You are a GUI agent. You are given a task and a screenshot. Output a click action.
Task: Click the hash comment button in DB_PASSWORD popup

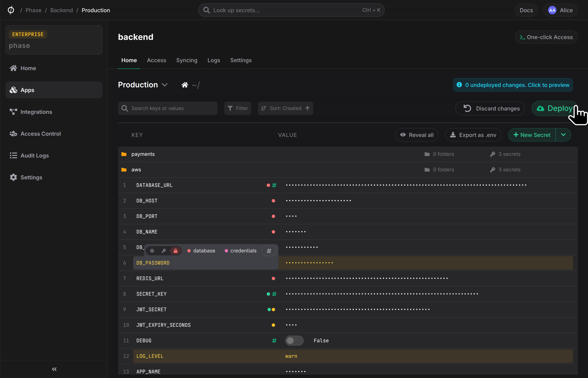point(269,251)
